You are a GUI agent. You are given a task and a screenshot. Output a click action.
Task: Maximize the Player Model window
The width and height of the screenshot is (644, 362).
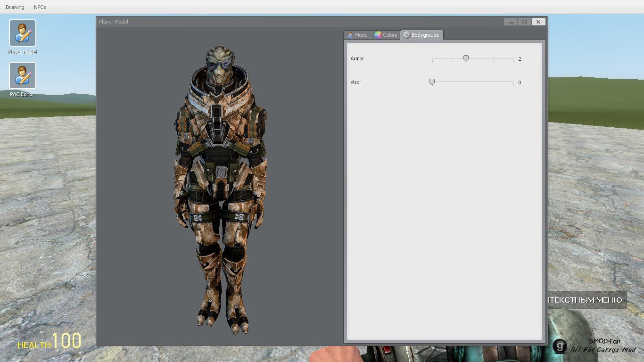(524, 22)
